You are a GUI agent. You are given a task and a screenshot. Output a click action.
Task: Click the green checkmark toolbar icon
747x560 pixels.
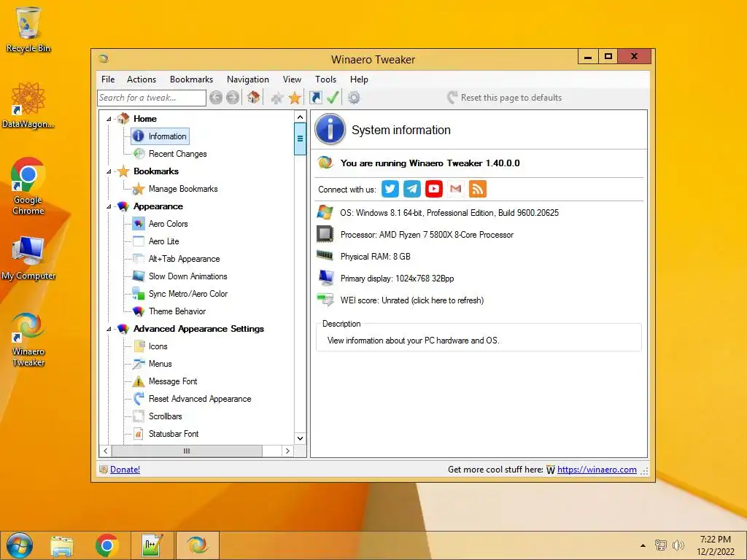pyautogui.click(x=333, y=98)
